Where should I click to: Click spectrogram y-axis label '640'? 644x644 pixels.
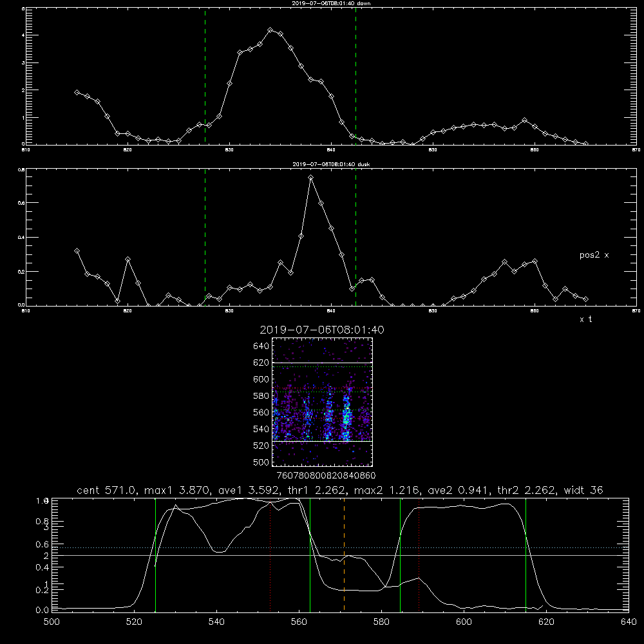click(x=261, y=346)
